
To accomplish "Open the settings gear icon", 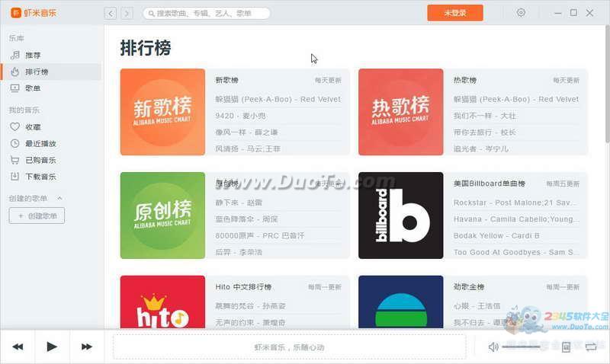I will coord(521,13).
